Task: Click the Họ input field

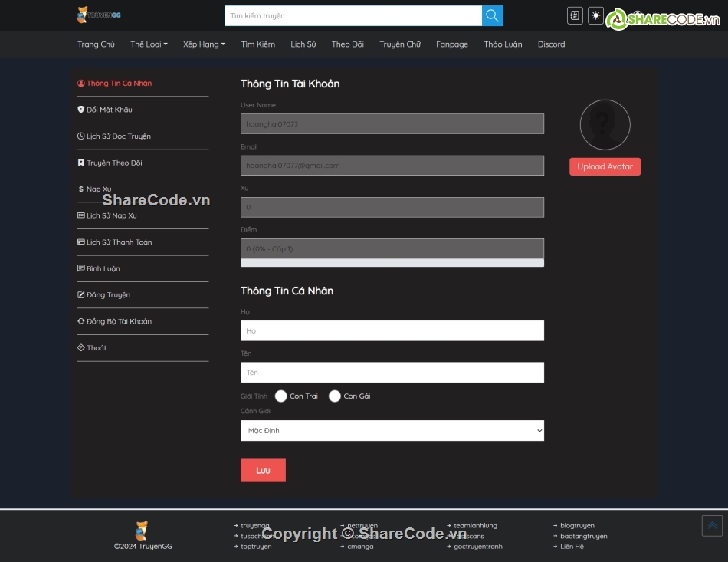Action: click(x=392, y=331)
